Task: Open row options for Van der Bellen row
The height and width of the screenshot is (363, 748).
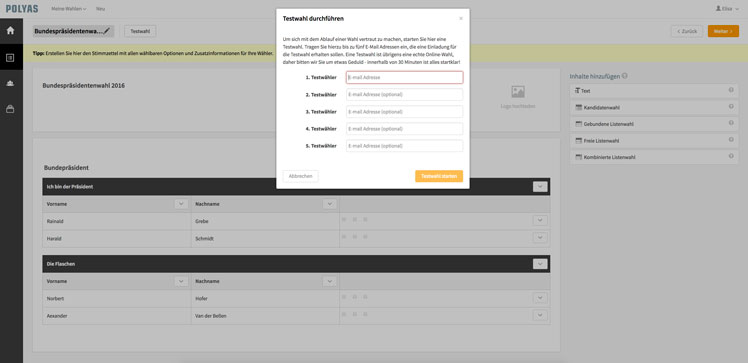Action: tap(540, 315)
